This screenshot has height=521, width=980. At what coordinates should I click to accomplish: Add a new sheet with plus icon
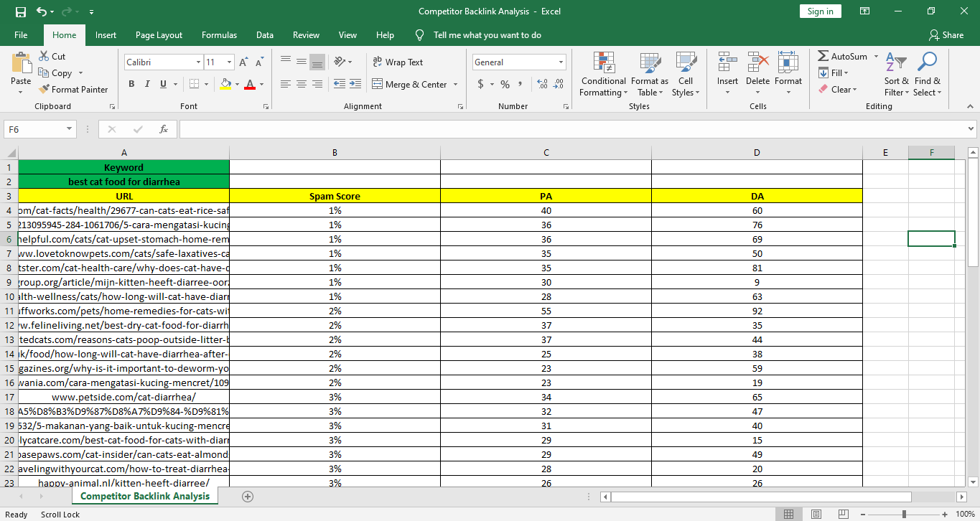pyautogui.click(x=248, y=496)
